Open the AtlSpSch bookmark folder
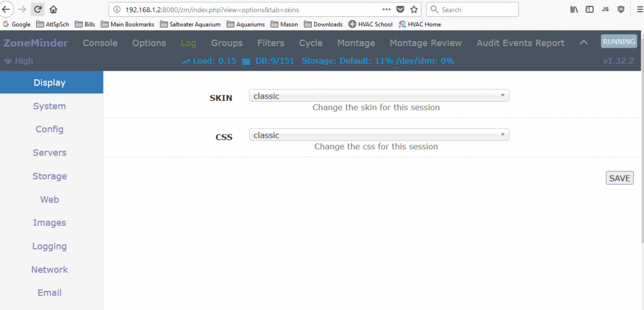Screen dimensions: 644x310 click(53, 24)
